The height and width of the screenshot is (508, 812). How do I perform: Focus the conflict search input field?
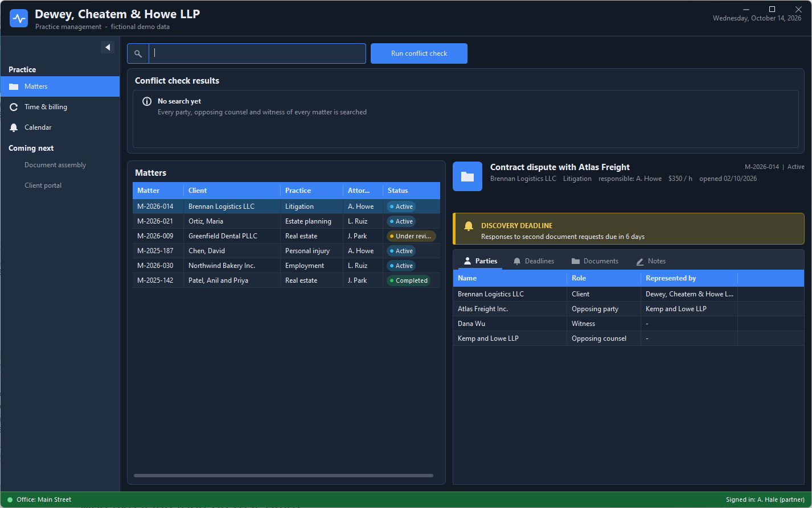(257, 53)
